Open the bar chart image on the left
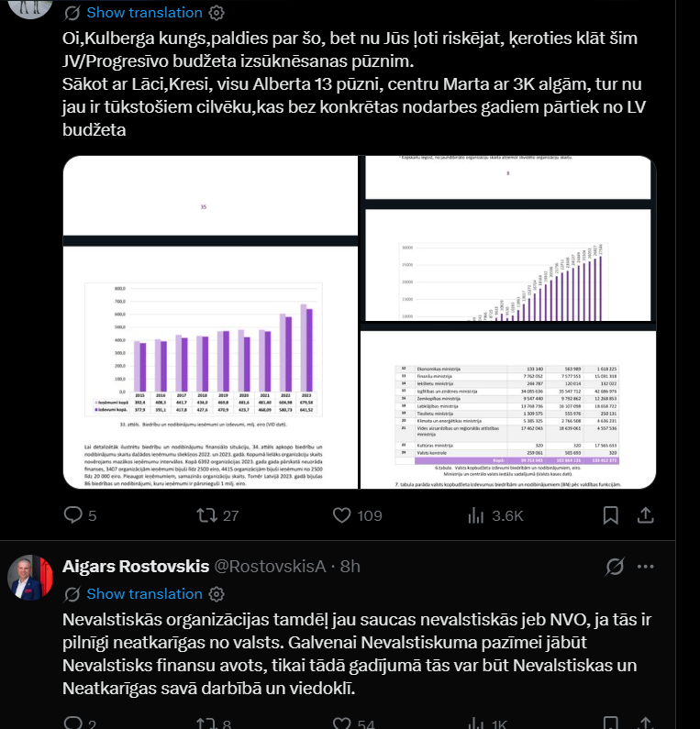The image size is (700, 729). pyautogui.click(x=210, y=322)
